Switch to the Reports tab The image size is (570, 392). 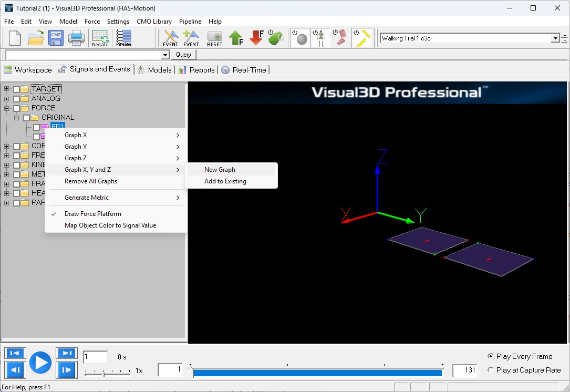coord(196,70)
